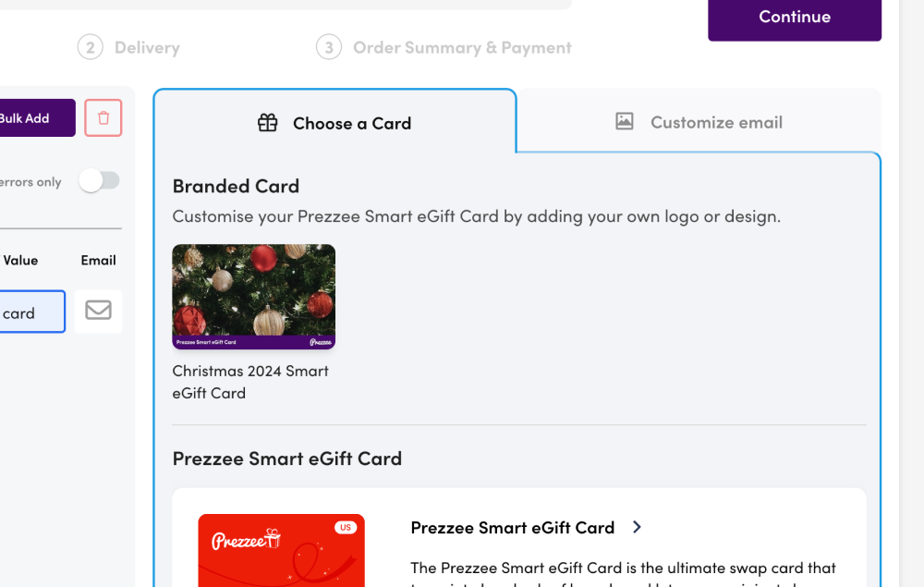Click the card value input field
924x587 pixels.
point(28,312)
